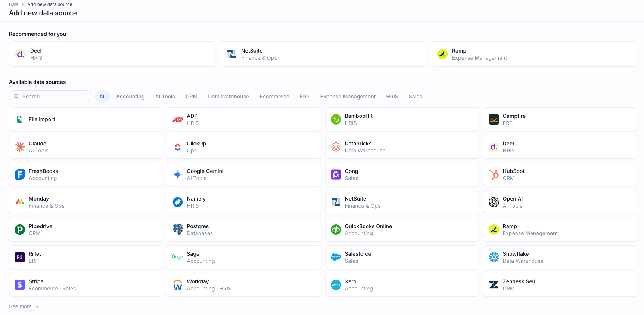
Task: Go to Data breadcrumb link
Action: pyautogui.click(x=14, y=4)
